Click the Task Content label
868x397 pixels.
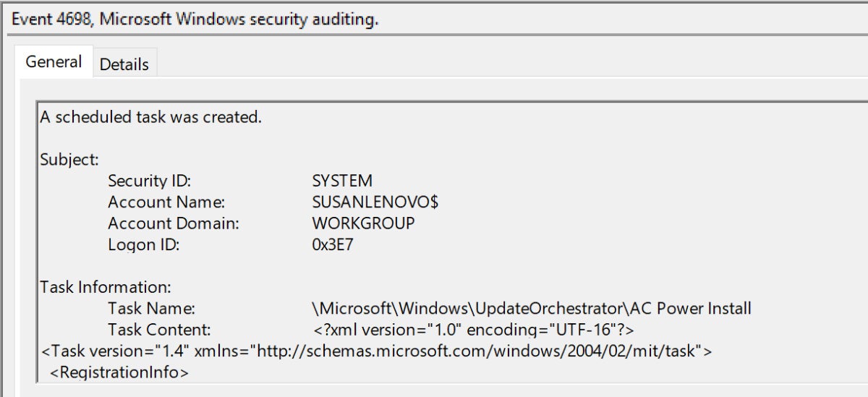(x=159, y=330)
